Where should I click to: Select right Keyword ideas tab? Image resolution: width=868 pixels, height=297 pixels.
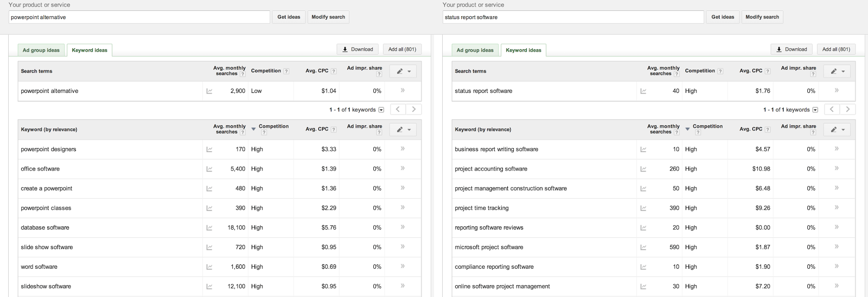pos(524,50)
